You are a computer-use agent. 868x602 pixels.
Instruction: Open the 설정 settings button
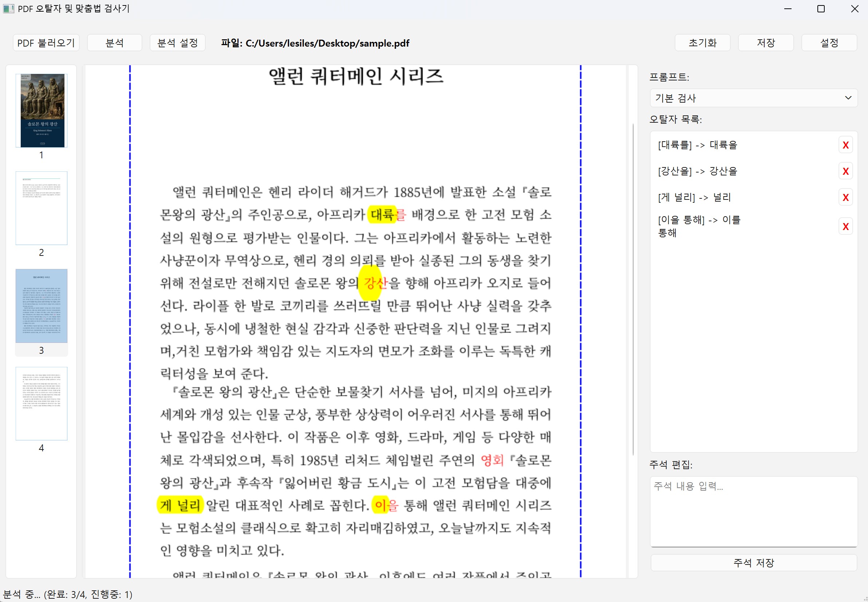pos(829,43)
